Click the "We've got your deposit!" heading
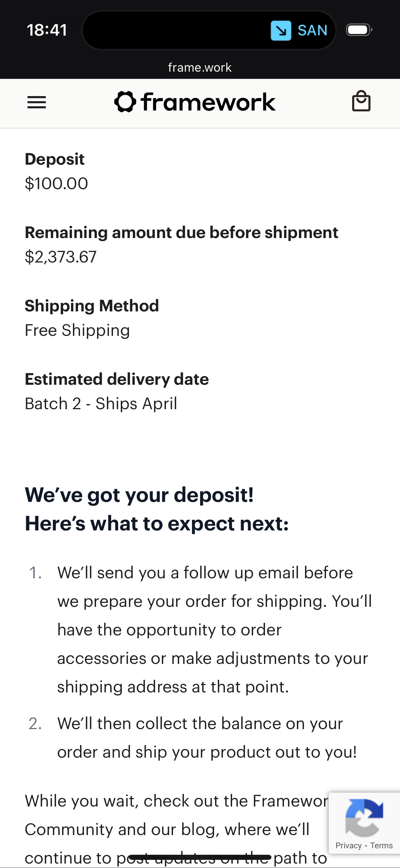Screen dimensions: 400x868 click(x=139, y=495)
